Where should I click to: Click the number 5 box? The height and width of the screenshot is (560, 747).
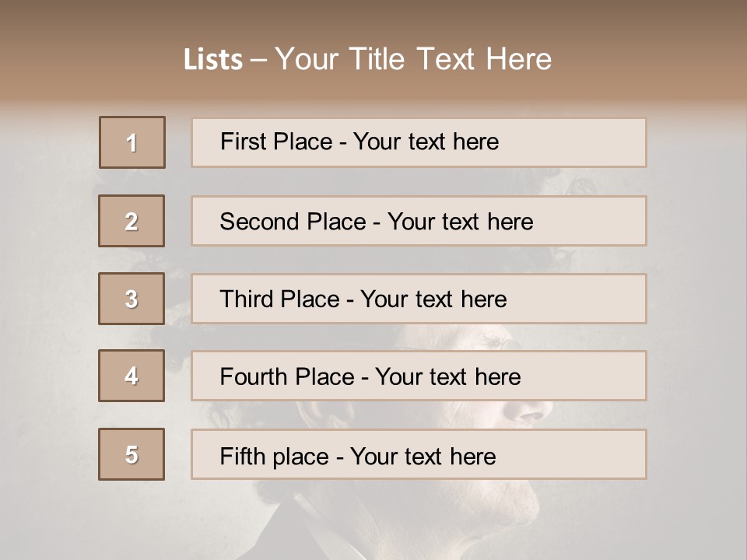coord(132,453)
